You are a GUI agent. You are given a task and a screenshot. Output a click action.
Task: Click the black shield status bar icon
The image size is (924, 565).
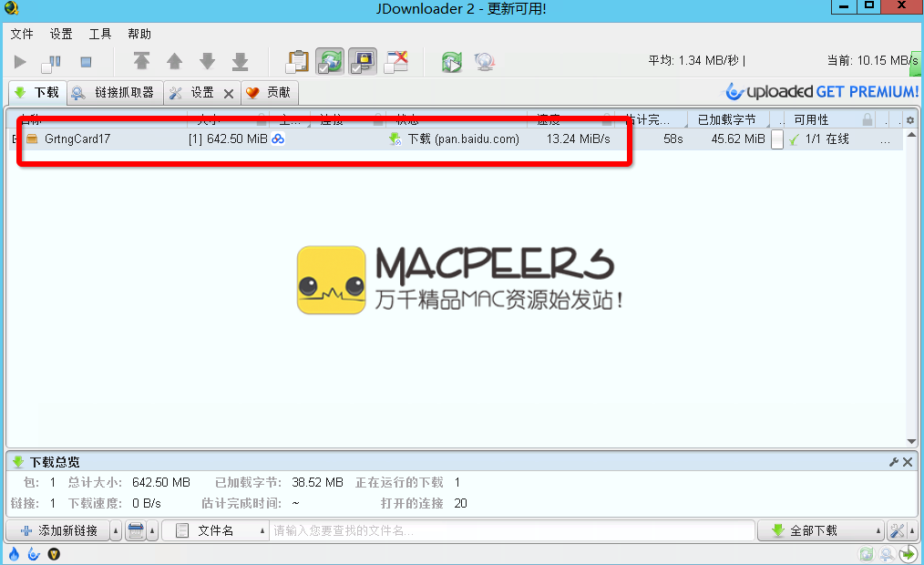(x=54, y=554)
